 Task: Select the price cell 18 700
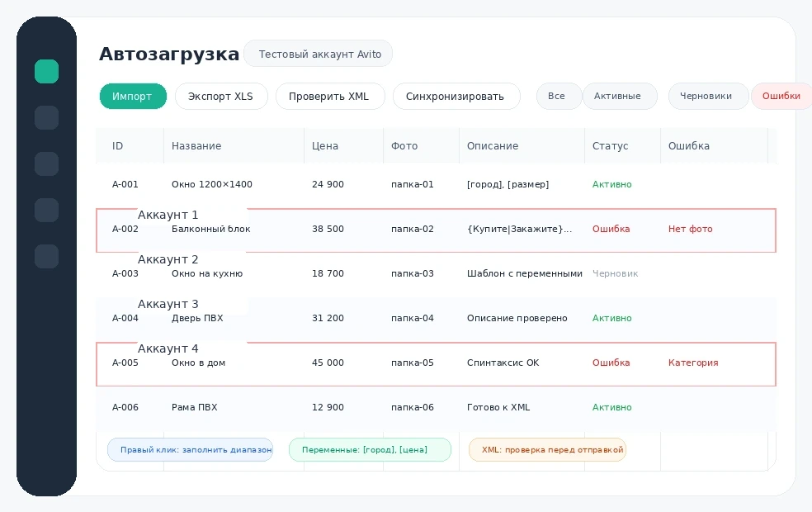tap(328, 273)
